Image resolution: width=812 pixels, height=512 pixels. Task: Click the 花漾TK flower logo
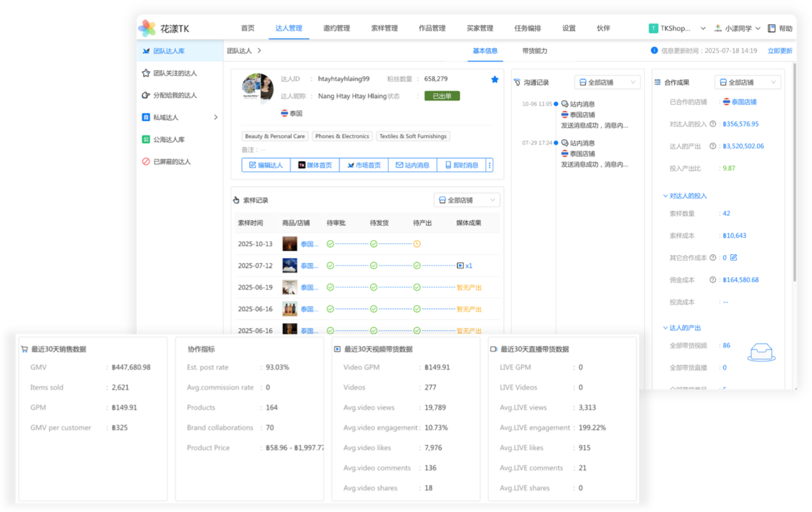click(x=147, y=29)
